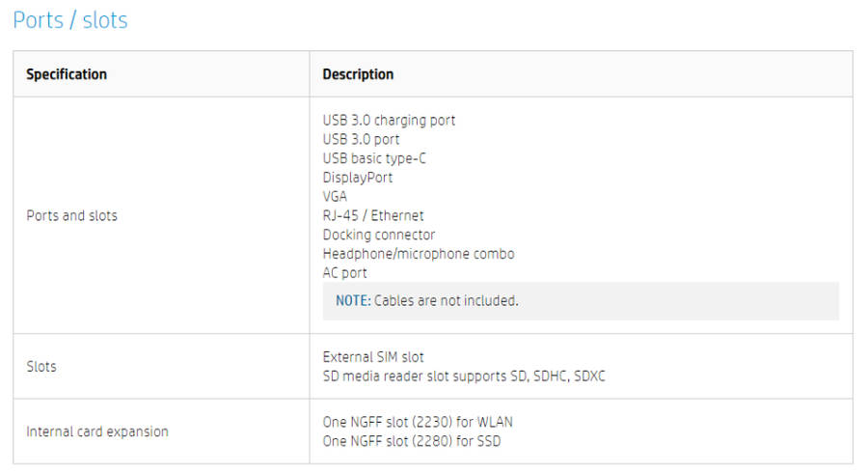
Task: Click Headphone/microphone combo entry
Action: click(x=418, y=254)
